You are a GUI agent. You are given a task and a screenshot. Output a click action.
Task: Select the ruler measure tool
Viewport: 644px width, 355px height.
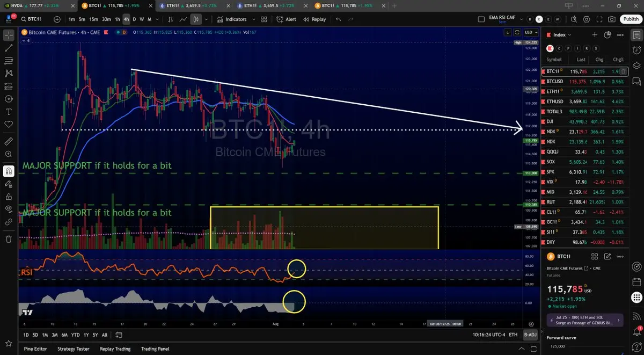point(9,141)
